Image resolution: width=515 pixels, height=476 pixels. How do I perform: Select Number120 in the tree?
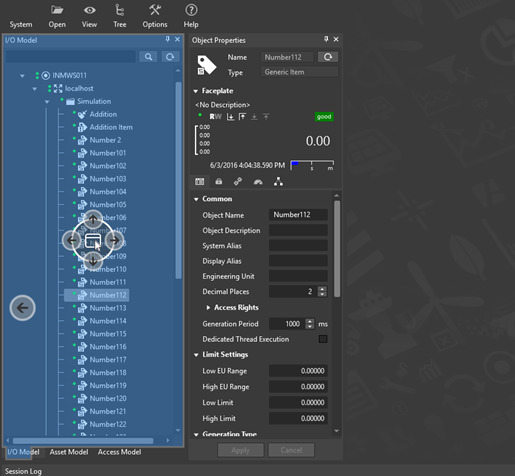point(108,399)
